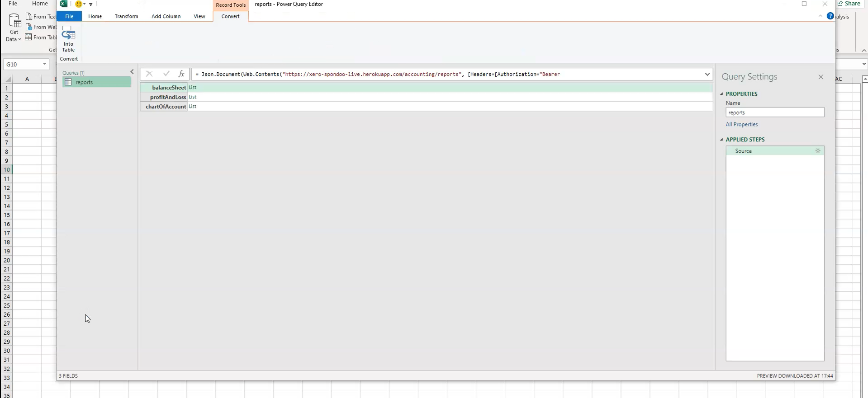868x398 pixels.
Task: Collapse the Queries pane with chevron
Action: (x=132, y=72)
